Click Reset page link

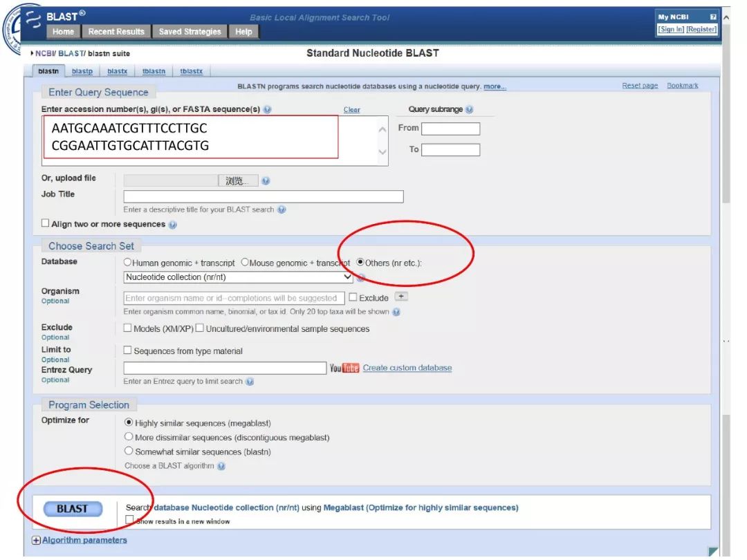[x=640, y=86]
